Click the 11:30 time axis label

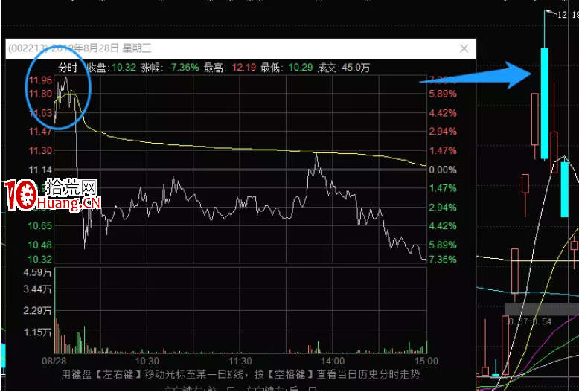pos(240,361)
